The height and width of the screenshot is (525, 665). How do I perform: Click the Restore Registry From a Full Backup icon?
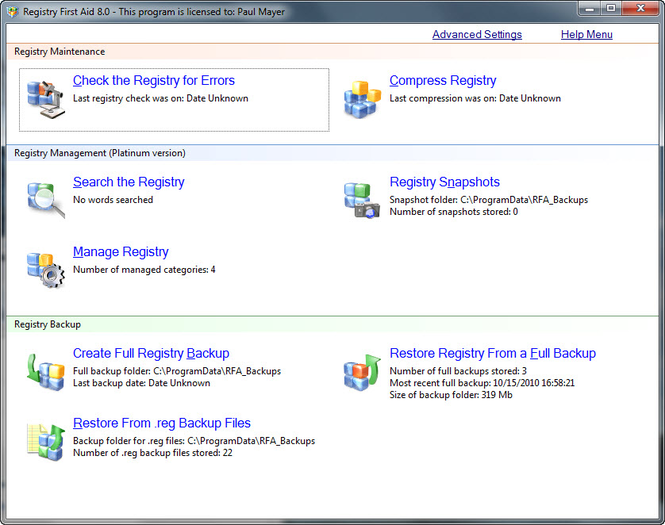click(362, 372)
